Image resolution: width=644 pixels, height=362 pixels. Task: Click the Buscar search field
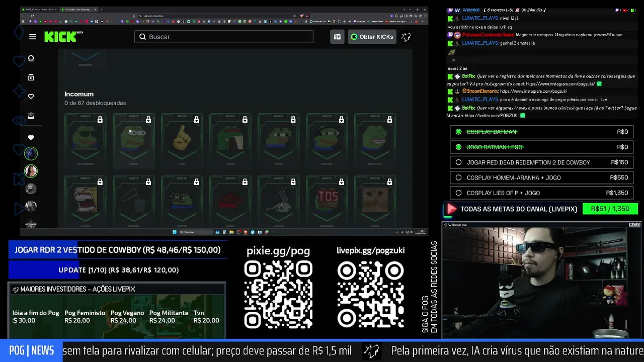coord(224,37)
